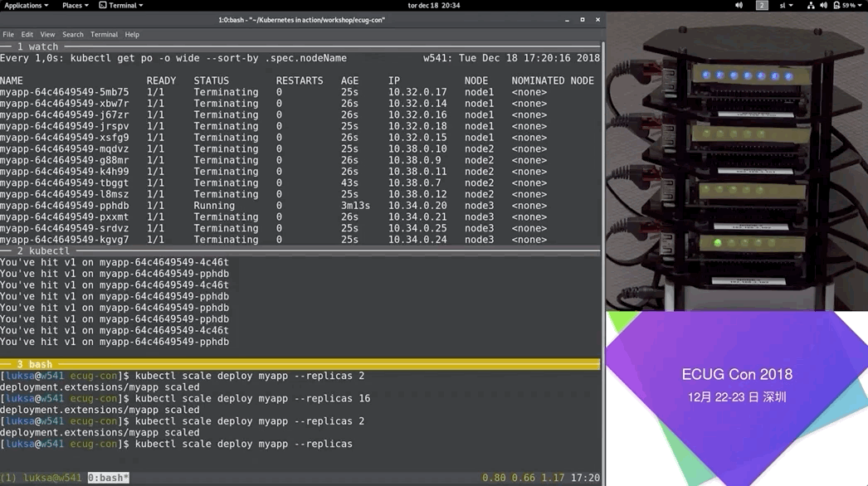Click pod name myapp-64c4649549-j67zr
This screenshot has width=868, height=486.
coord(64,115)
